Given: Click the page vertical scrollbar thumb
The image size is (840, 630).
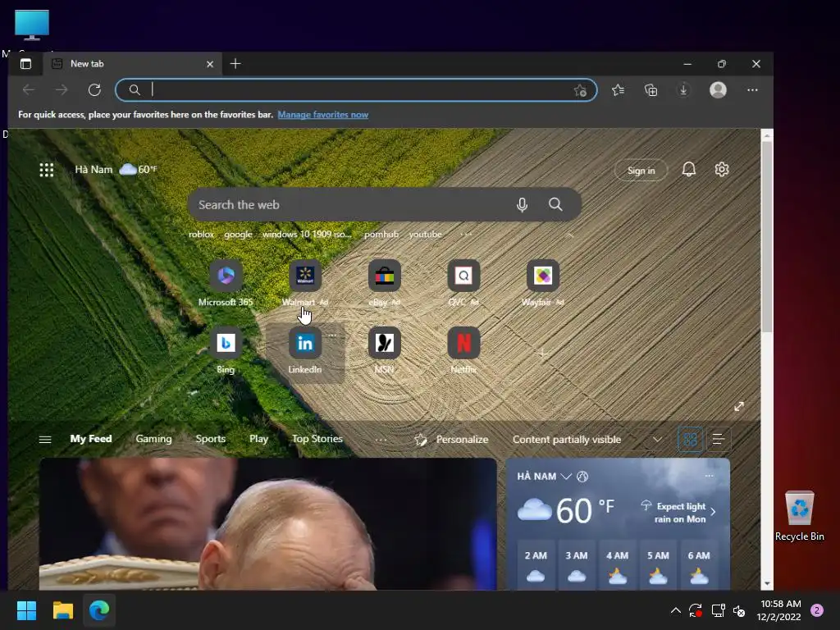Looking at the screenshot, I should (767, 236).
